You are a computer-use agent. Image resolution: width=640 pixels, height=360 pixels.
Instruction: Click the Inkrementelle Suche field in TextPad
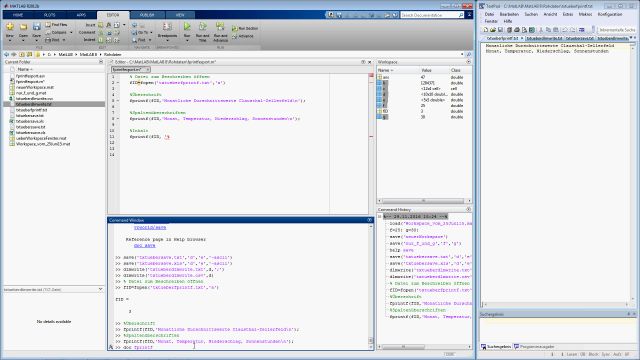[x=616, y=30]
